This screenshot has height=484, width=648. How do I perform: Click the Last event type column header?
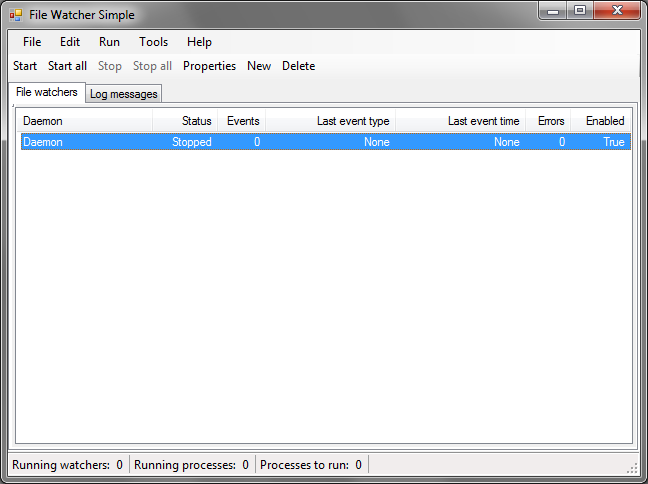tap(330, 121)
